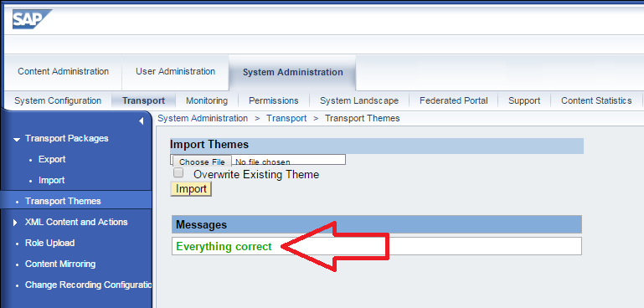Open the System Configuration subtab
644x308 pixels.
tap(58, 100)
